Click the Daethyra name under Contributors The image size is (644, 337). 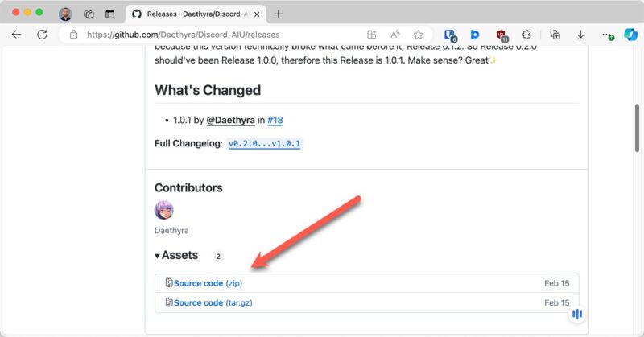point(171,231)
